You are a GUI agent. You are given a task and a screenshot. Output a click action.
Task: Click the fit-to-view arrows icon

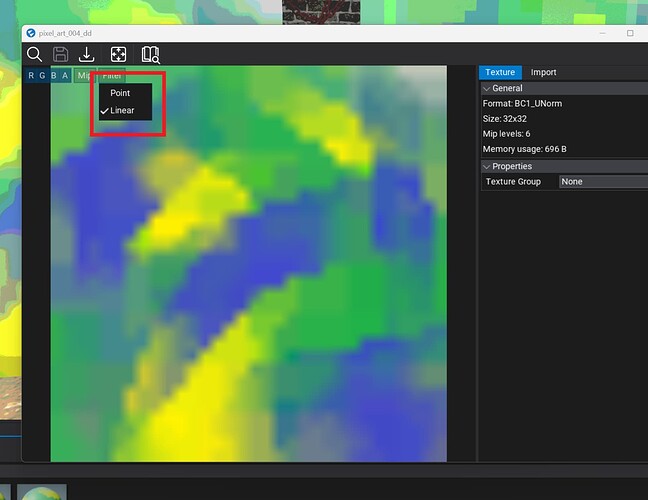point(118,54)
